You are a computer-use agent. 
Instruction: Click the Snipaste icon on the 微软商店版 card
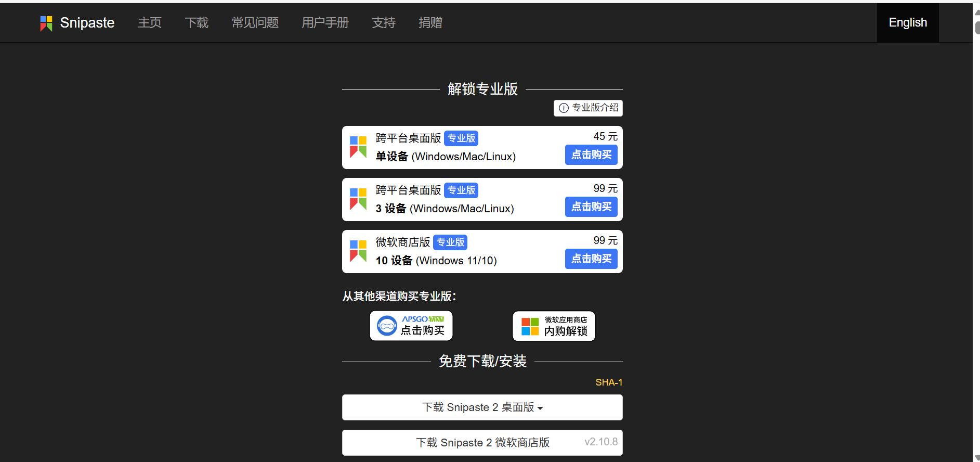pos(358,251)
